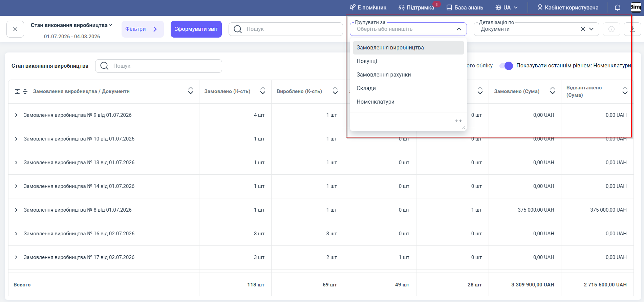Open the Фільтри panel
The image size is (644, 302).
click(x=143, y=29)
